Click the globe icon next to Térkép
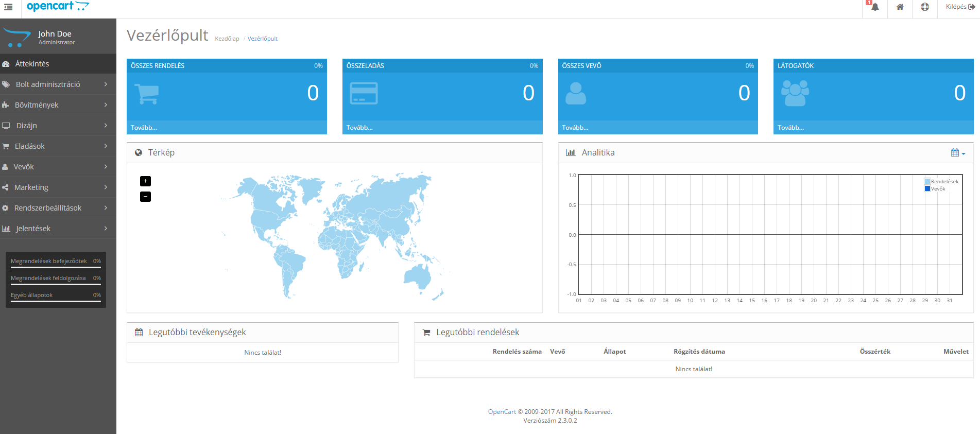 pos(139,152)
